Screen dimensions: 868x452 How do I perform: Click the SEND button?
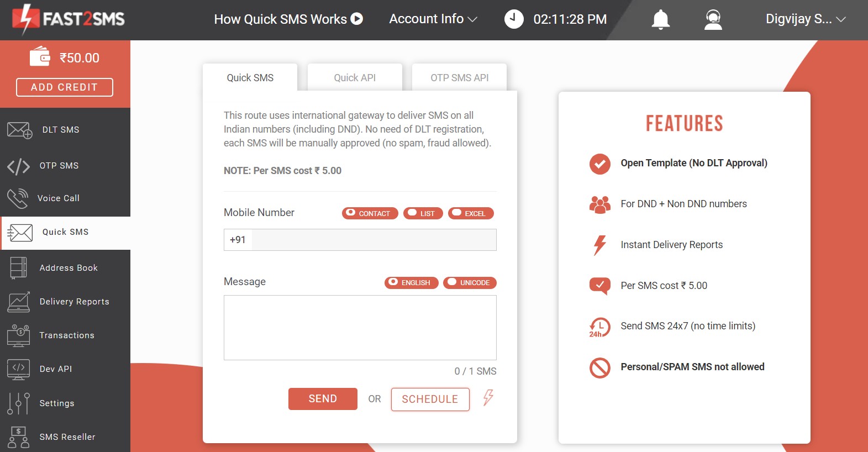[x=323, y=399]
